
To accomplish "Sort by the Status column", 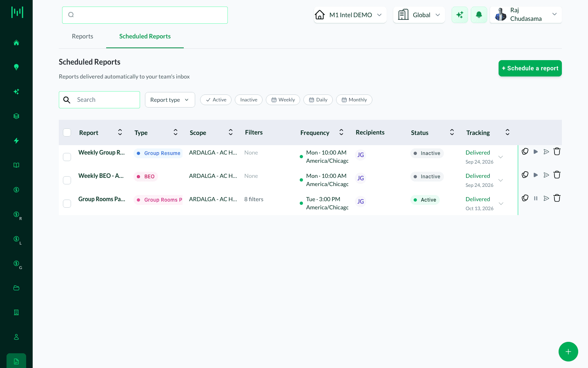I will tap(452, 132).
